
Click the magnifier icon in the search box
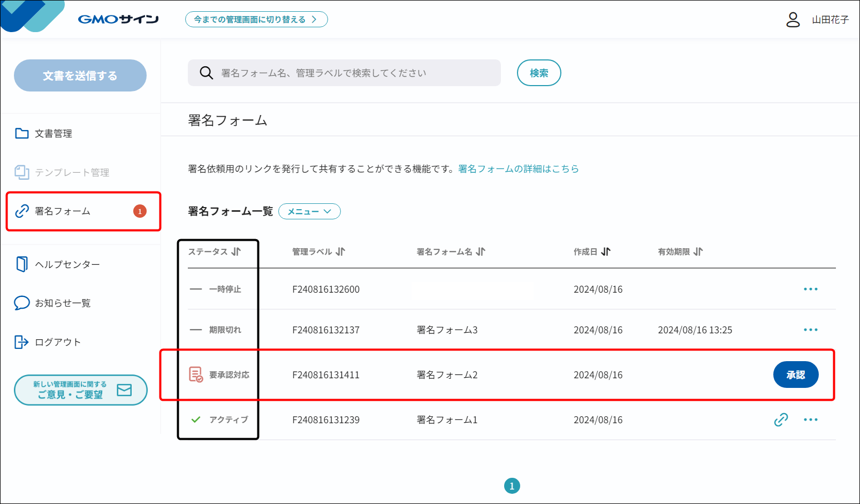pyautogui.click(x=206, y=73)
